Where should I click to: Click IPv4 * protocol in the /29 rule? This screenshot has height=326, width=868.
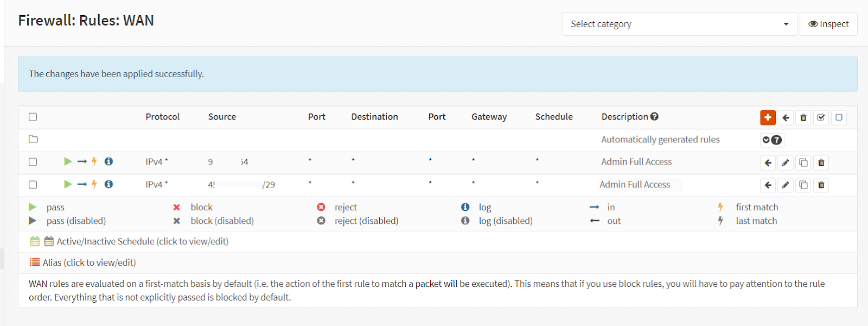click(x=157, y=184)
